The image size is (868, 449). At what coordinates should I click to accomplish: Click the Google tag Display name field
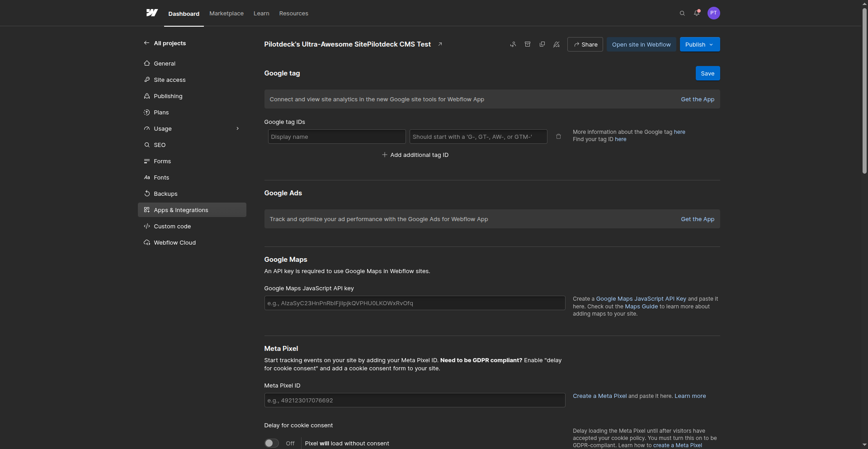pyautogui.click(x=337, y=137)
